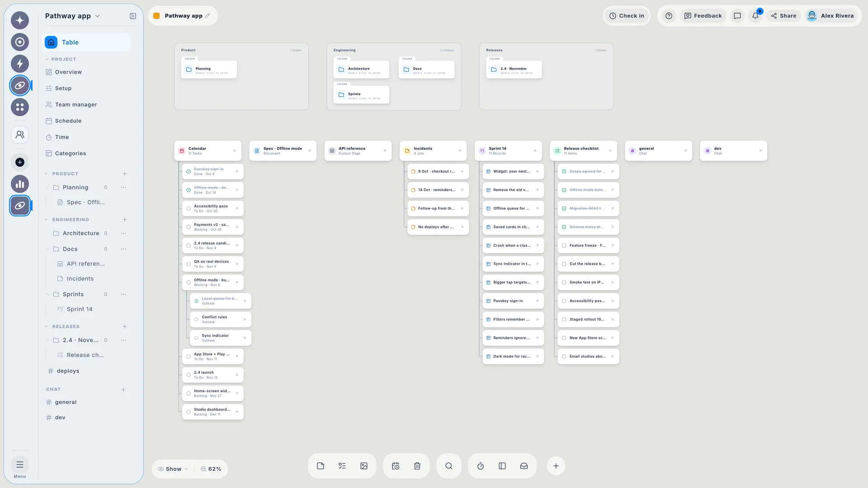The image size is (868, 488).
Task: Click the bar chart icon in the left rail
Action: coord(20,184)
